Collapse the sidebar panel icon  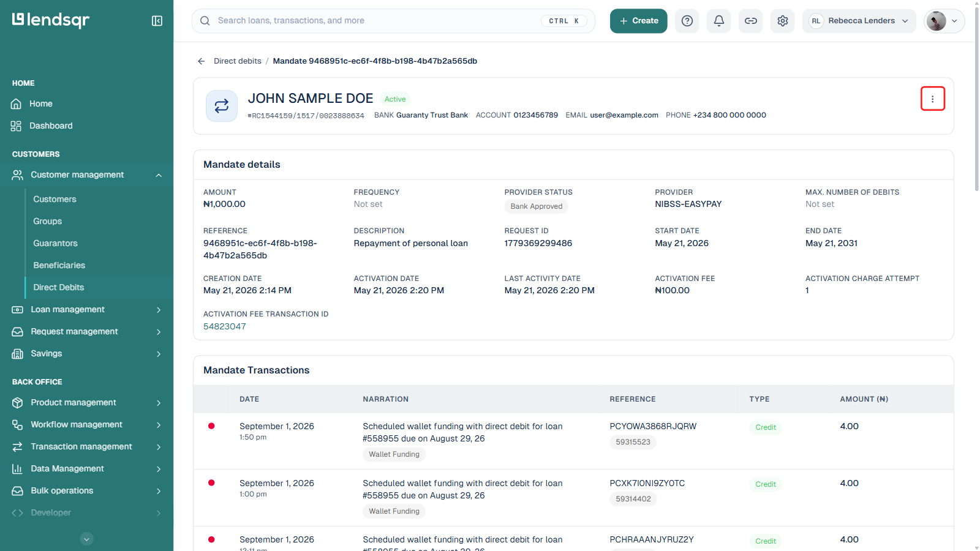point(157,21)
